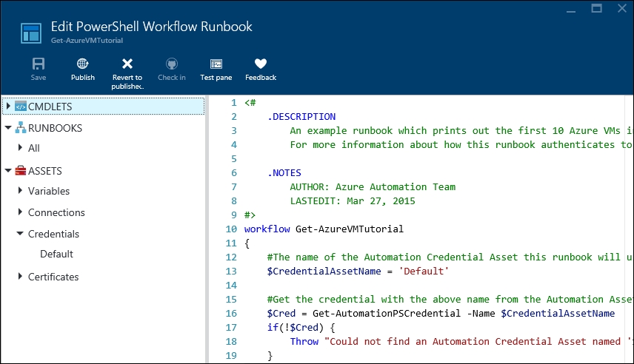Viewport: 634px width, 364px height.
Task: Select the Default credential asset
Action: click(x=56, y=254)
